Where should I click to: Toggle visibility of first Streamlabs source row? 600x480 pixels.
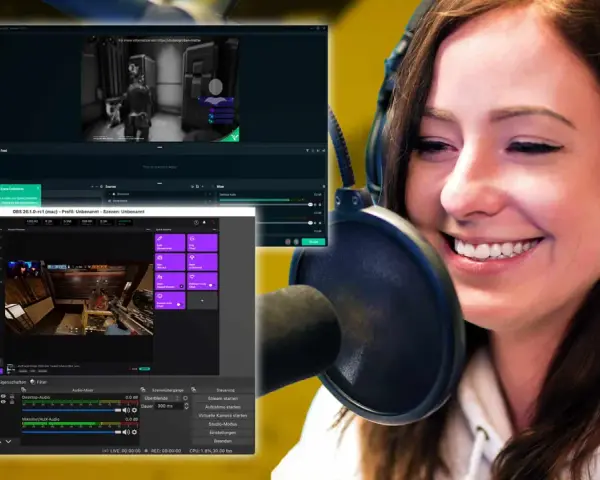(209, 194)
